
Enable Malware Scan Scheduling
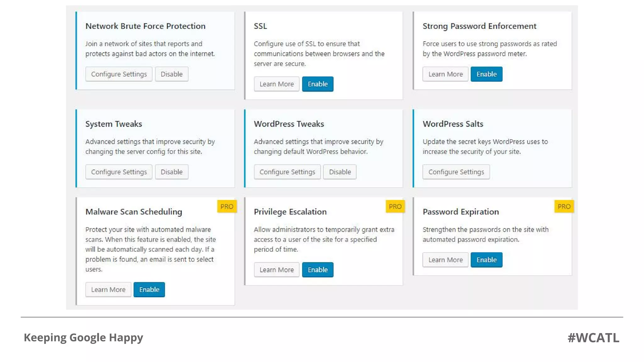pyautogui.click(x=149, y=290)
